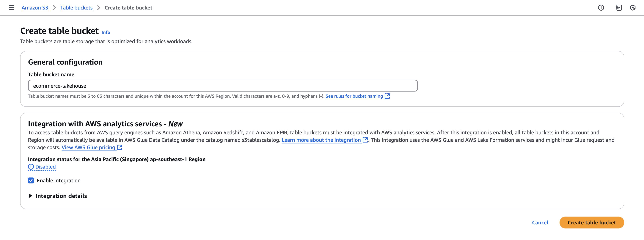Open View AWS Glue pricing link
This screenshot has height=240, width=644.
(88, 148)
